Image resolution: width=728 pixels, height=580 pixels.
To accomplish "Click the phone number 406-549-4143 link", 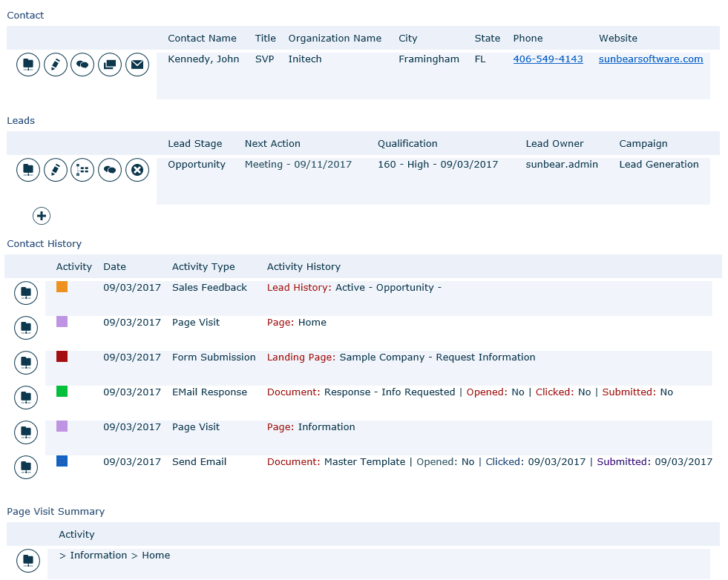I will [x=548, y=59].
